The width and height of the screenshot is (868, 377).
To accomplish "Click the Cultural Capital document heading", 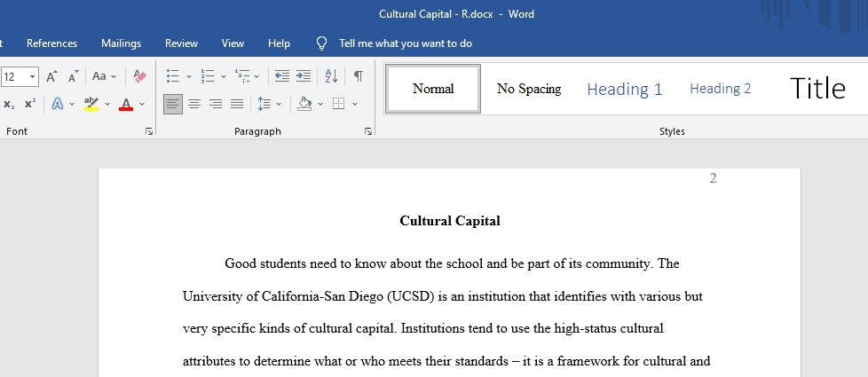I will tap(450, 221).
